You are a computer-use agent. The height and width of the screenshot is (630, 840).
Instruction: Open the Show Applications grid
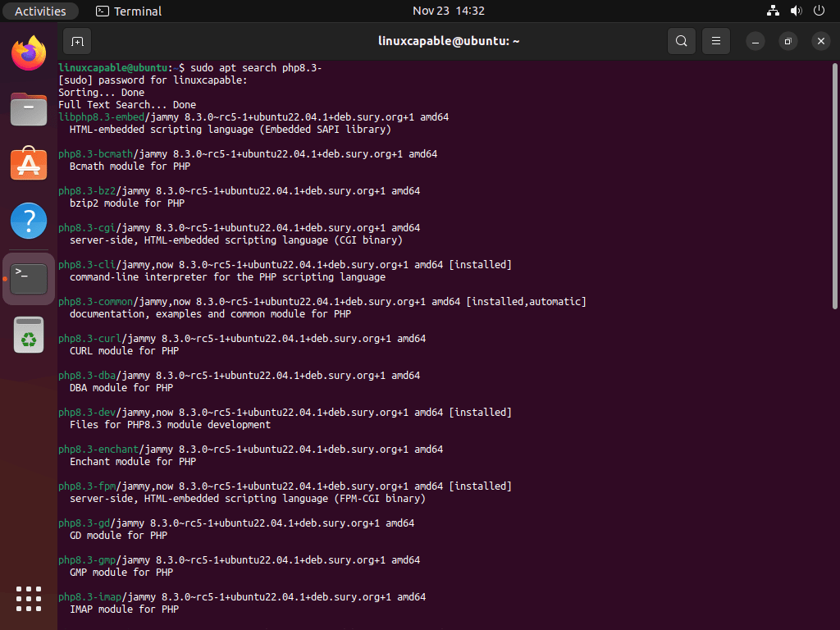(28, 599)
